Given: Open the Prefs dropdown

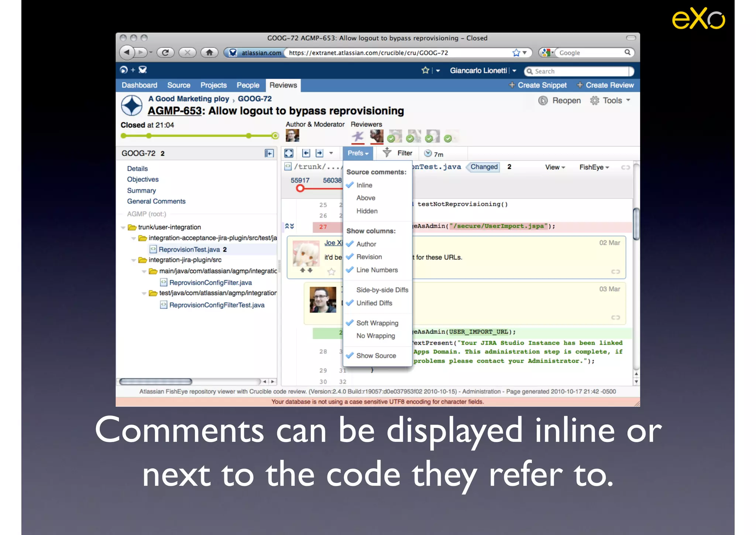Looking at the screenshot, I should 358,153.
